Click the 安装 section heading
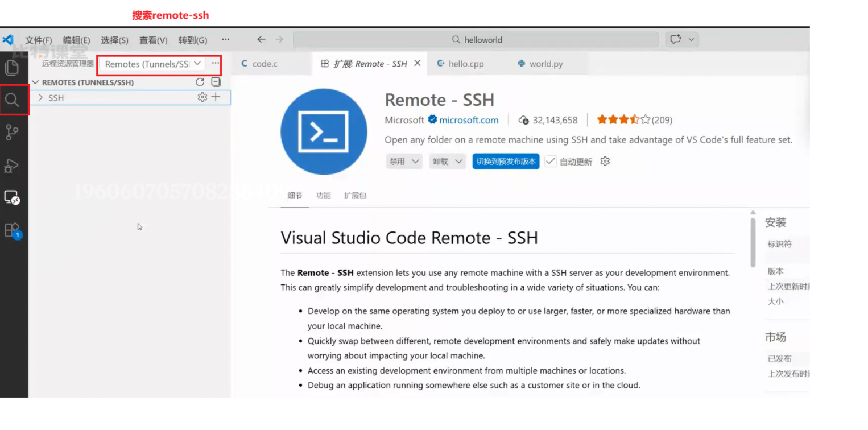Screen dimensions: 868x430 775,222
